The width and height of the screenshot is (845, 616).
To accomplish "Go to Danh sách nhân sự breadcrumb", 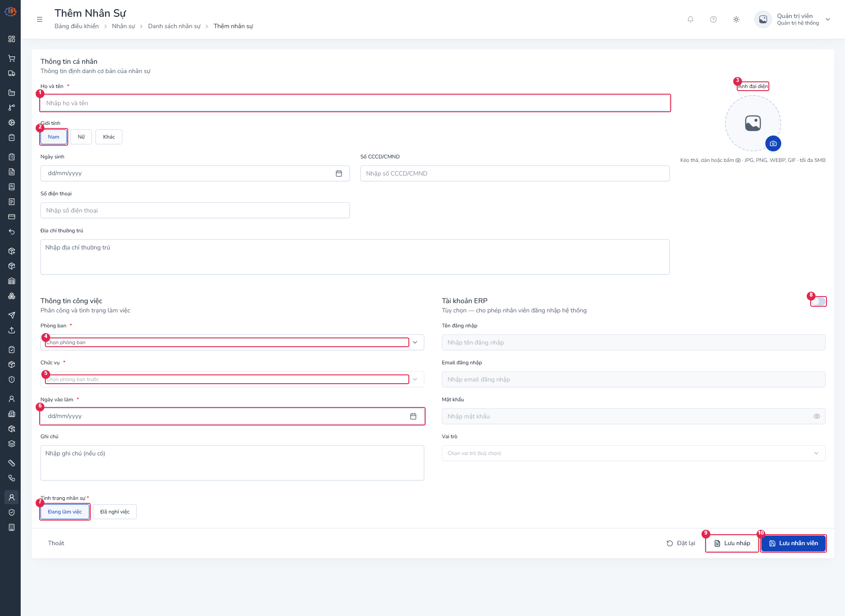I will (x=174, y=26).
